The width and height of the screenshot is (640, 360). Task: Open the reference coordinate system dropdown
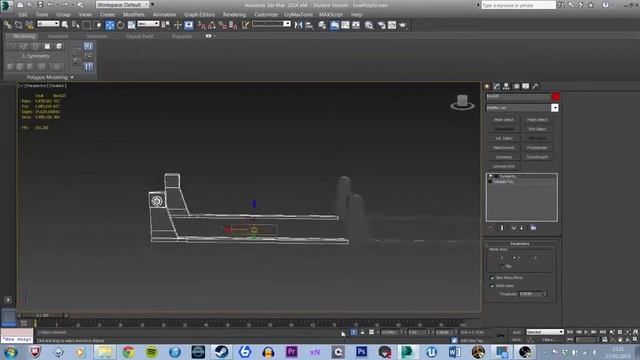(x=148, y=24)
